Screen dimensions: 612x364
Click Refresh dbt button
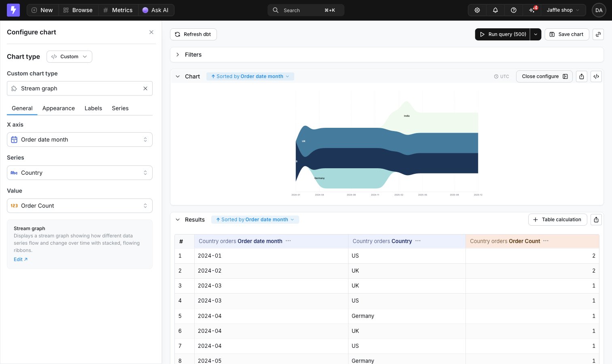(193, 34)
